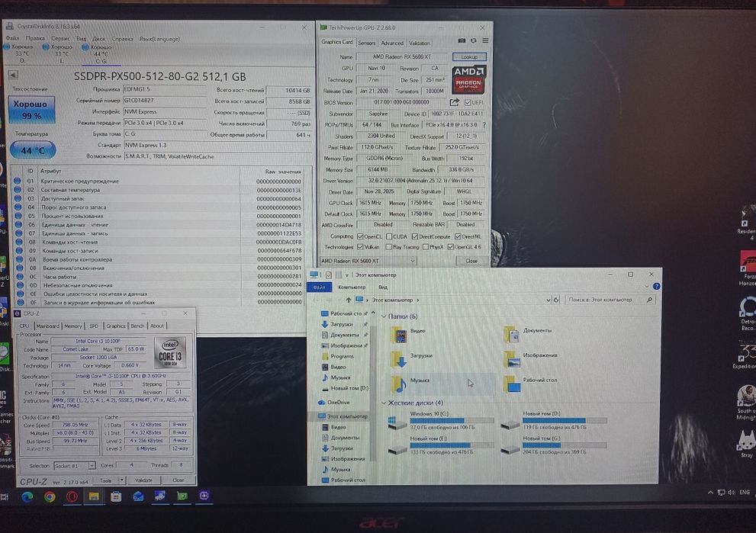Viewport: 756px width, 533px height.
Task: Open the Windows 10 (C:) drive icon
Action: (x=397, y=422)
